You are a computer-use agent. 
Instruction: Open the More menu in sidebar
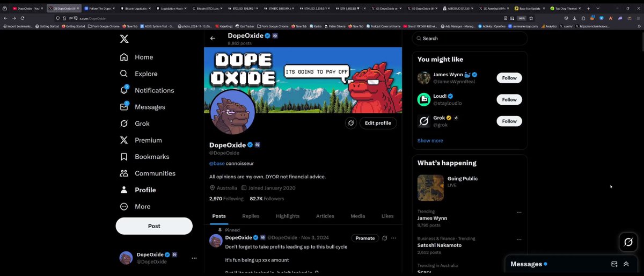[x=135, y=206]
